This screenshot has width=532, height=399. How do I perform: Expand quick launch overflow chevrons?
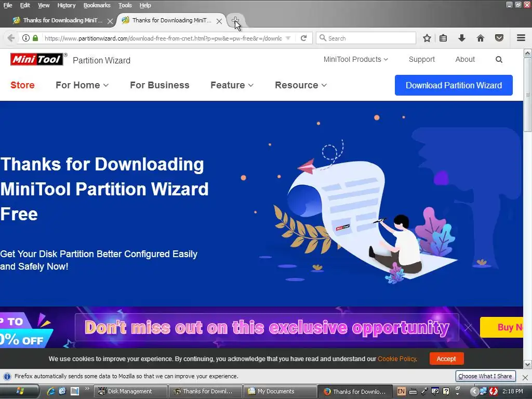[87, 389]
